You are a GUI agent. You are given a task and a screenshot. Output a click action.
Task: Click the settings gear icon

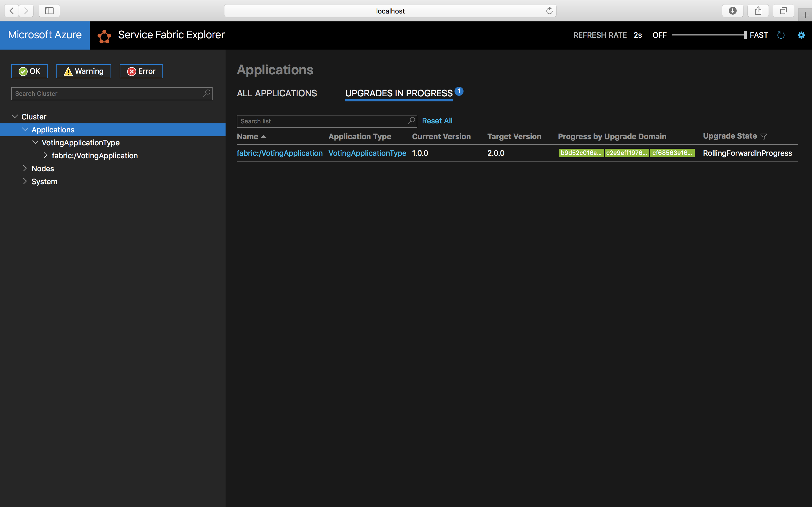point(801,35)
